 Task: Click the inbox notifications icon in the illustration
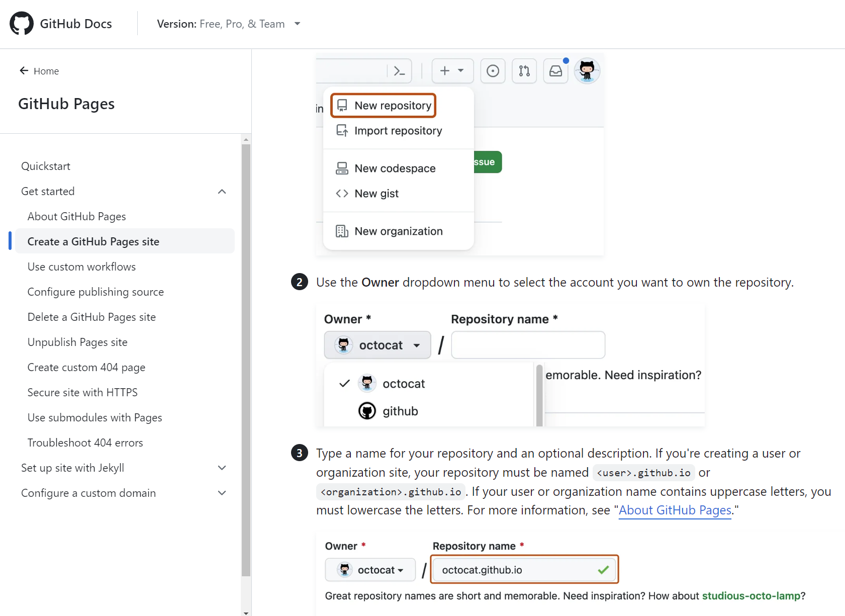(x=555, y=71)
